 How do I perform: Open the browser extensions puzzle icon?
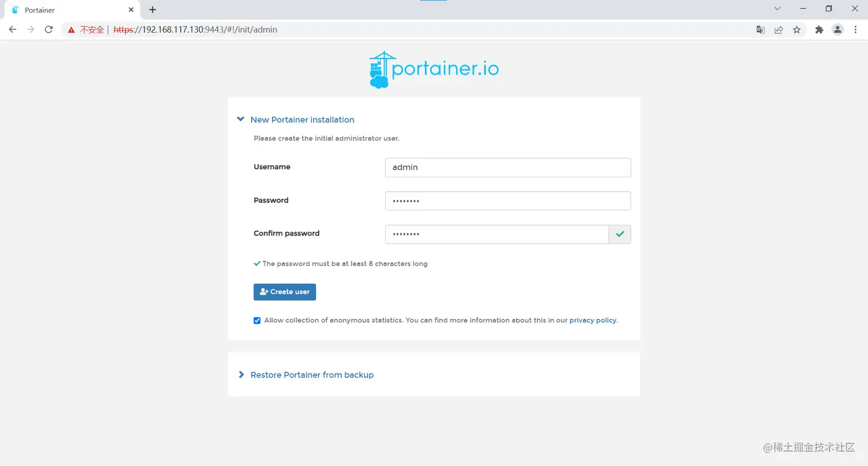819,30
